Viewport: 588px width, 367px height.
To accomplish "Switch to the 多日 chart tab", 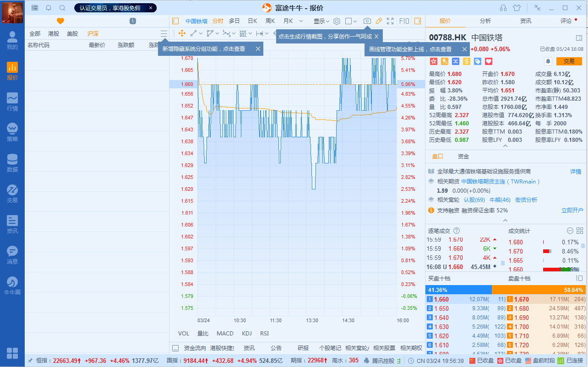I will tap(234, 21).
